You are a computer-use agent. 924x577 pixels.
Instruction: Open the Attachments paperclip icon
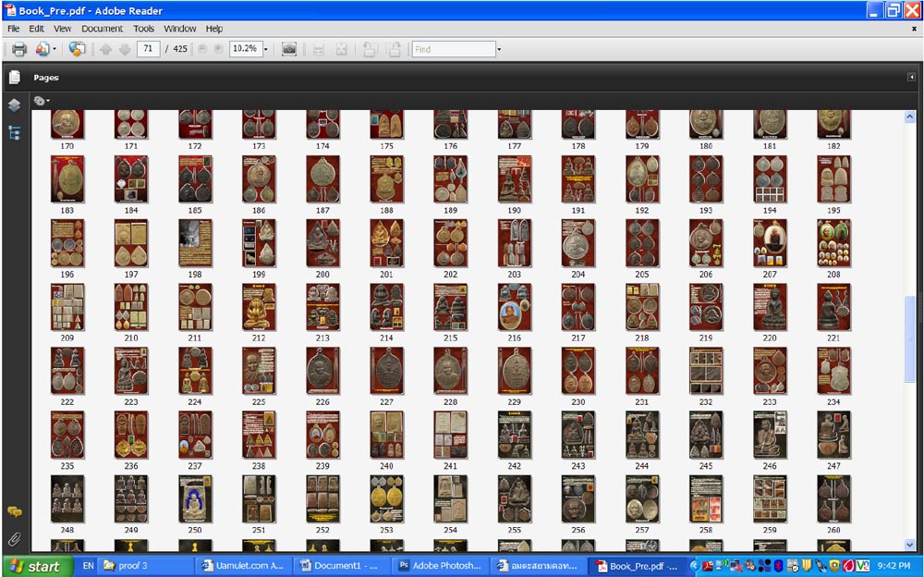(x=14, y=538)
